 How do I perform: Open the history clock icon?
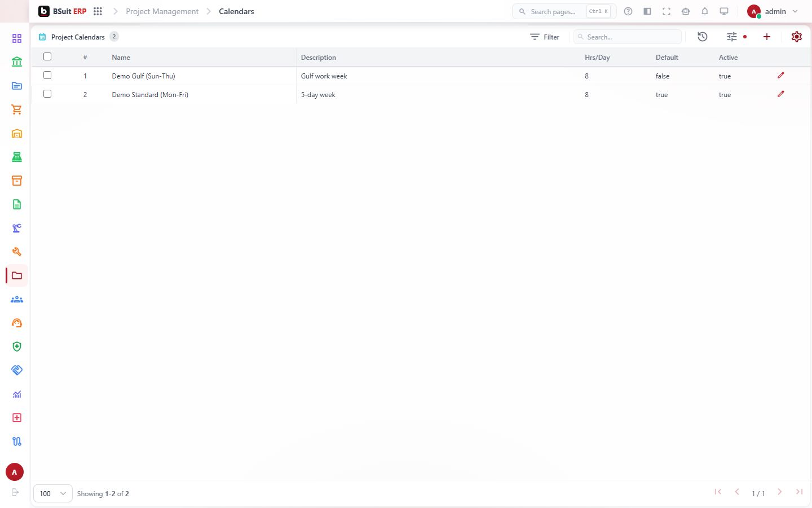[x=703, y=37]
